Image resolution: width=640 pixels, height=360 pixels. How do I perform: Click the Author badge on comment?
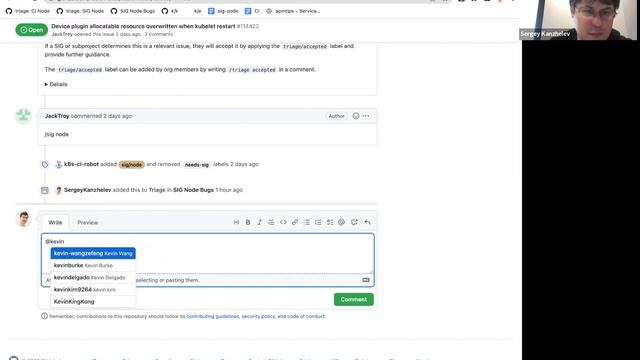(x=336, y=116)
